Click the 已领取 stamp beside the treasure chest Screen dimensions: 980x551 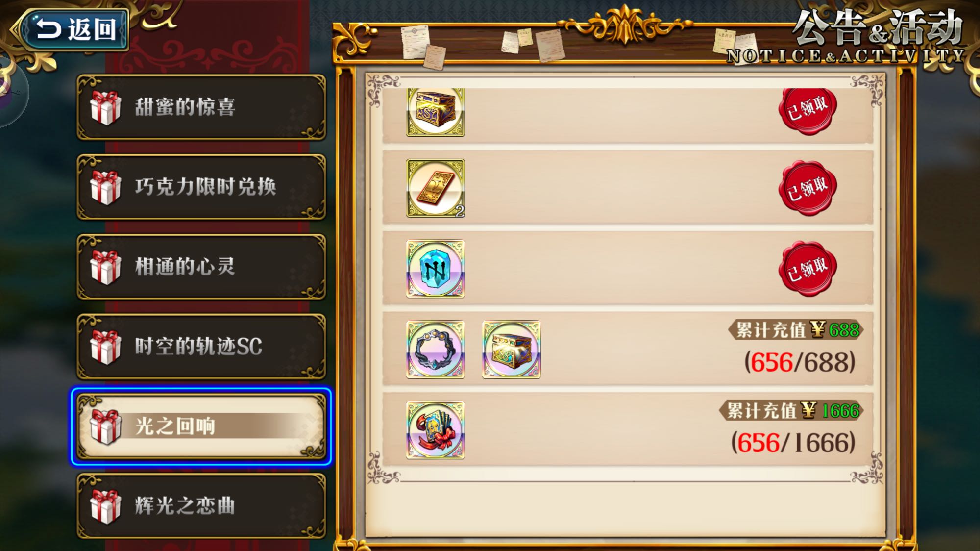coord(808,110)
